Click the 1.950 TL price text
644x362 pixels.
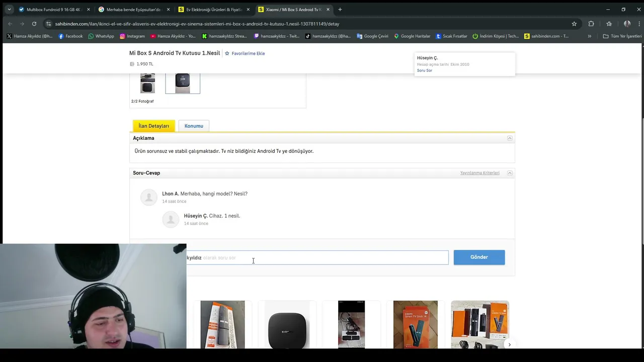(145, 64)
